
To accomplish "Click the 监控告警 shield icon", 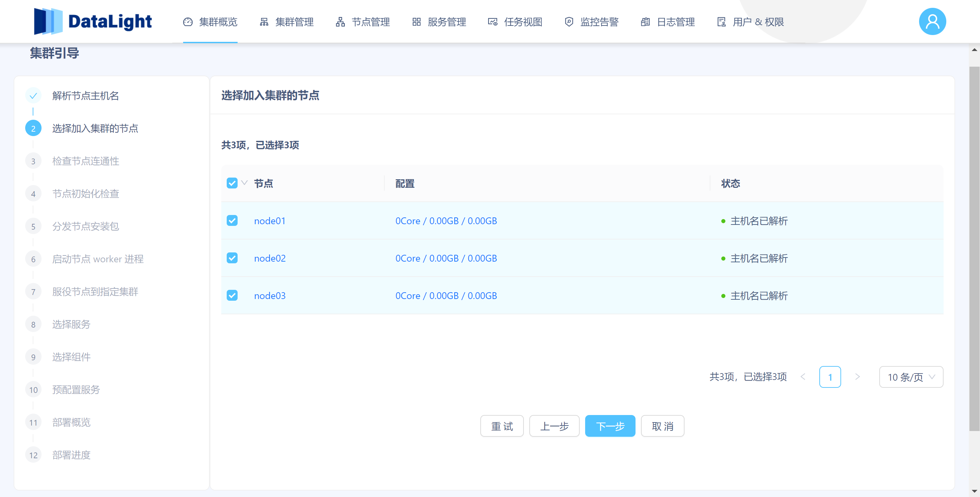I will 569,22.
